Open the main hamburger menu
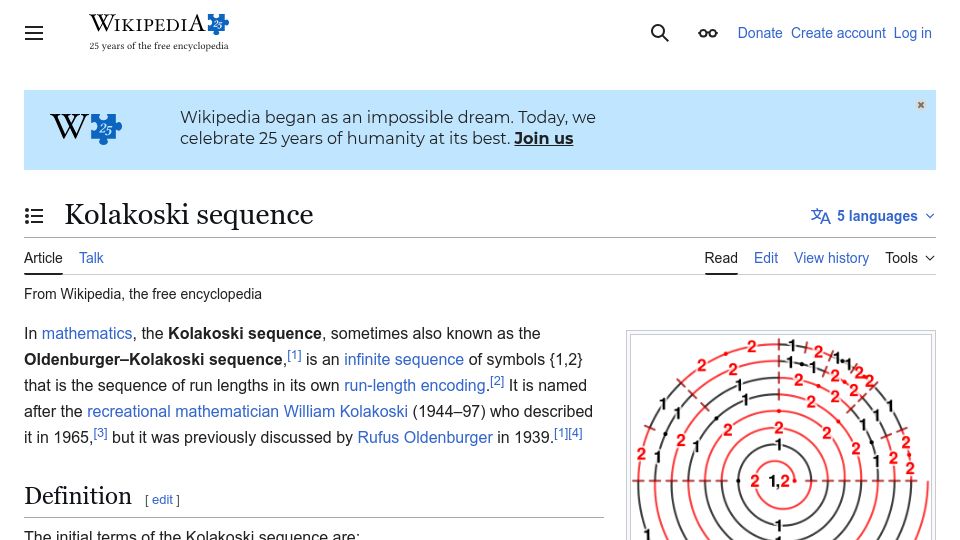Image resolution: width=960 pixels, height=540 pixels. 34,33
